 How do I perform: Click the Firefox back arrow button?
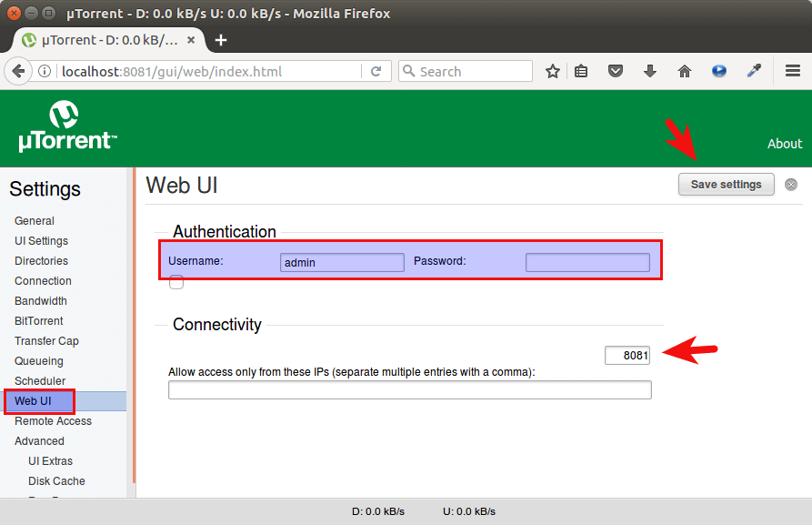tap(17, 71)
